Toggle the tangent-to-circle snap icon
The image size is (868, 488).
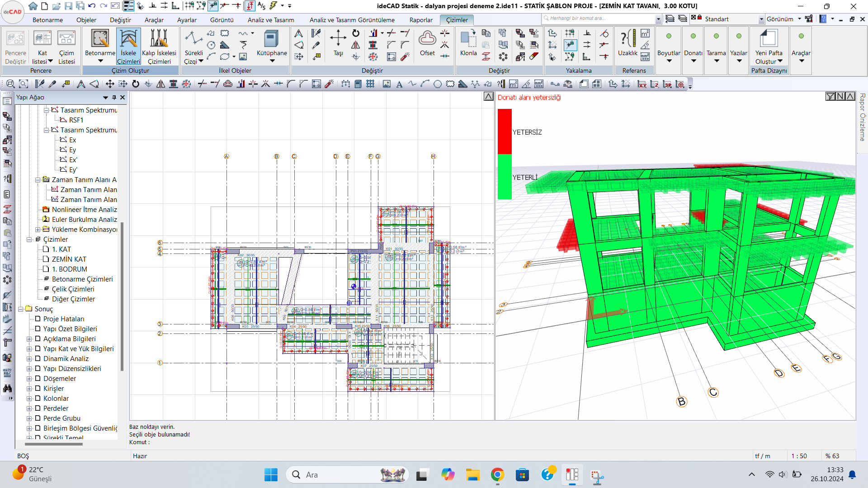[x=604, y=33]
